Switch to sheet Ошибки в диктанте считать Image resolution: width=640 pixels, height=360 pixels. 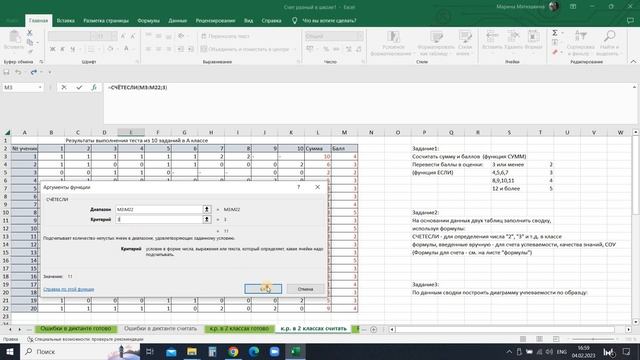click(160, 329)
